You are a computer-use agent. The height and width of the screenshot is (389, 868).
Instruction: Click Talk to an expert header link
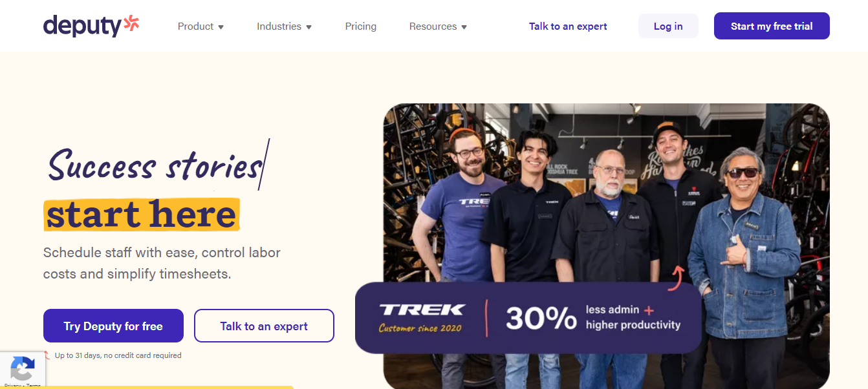pyautogui.click(x=568, y=26)
